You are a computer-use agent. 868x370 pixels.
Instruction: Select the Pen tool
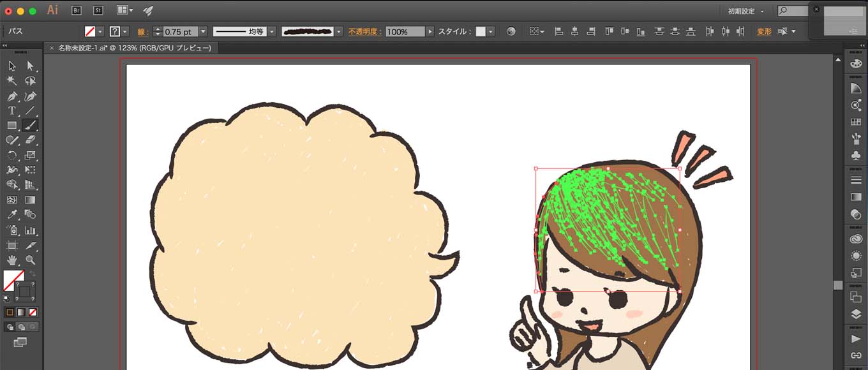coord(11,96)
